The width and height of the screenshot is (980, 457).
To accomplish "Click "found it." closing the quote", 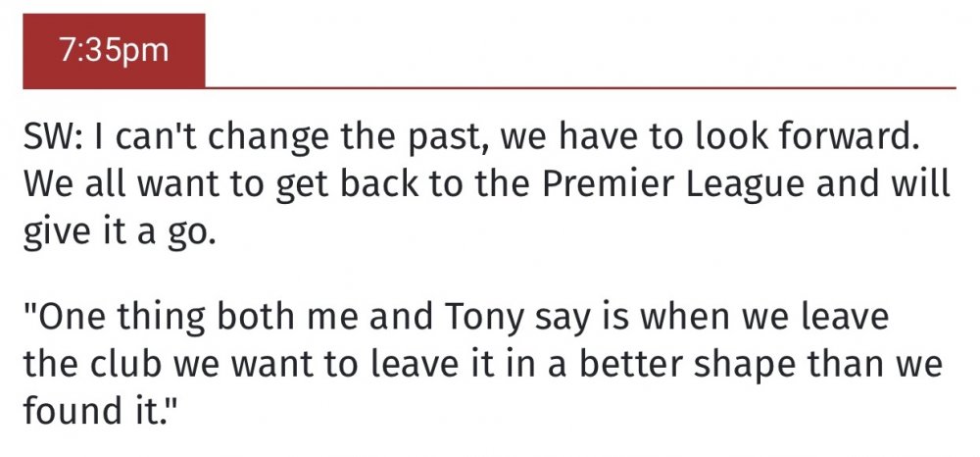I will pyautogui.click(x=101, y=412).
